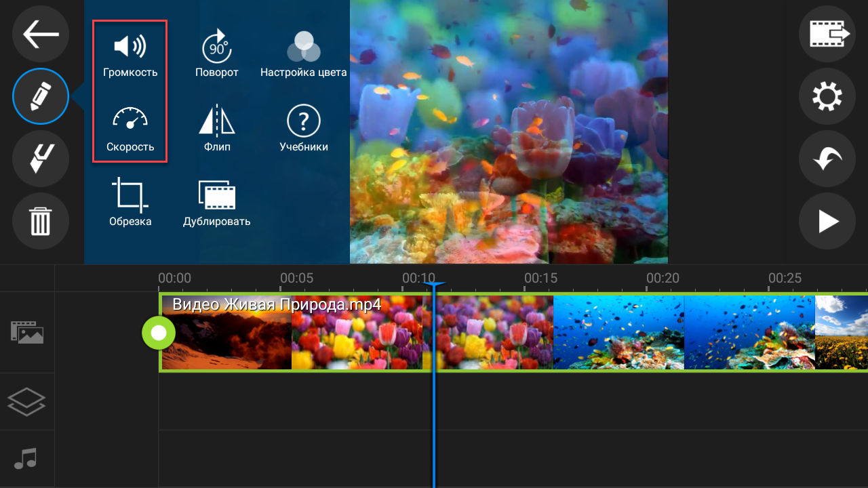Flip the clip using Флип
This screenshot has width=868, height=488.
[x=217, y=127]
